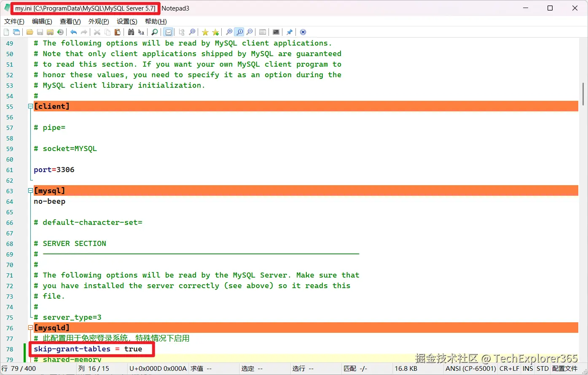588x375 pixels.
Task: Click the 选行 -- status entry
Action: pyautogui.click(x=303, y=369)
